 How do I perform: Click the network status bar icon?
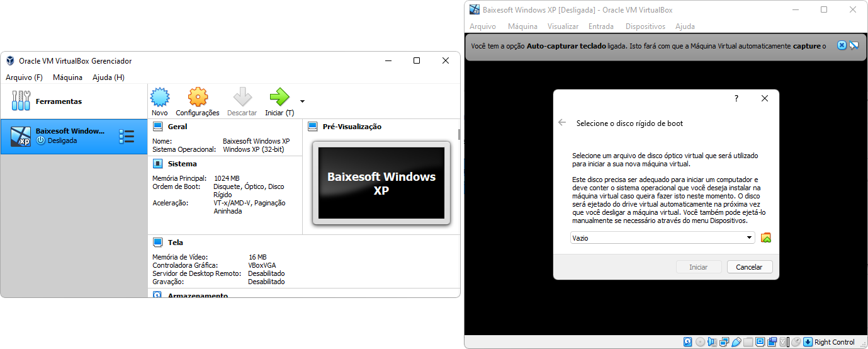coord(724,342)
